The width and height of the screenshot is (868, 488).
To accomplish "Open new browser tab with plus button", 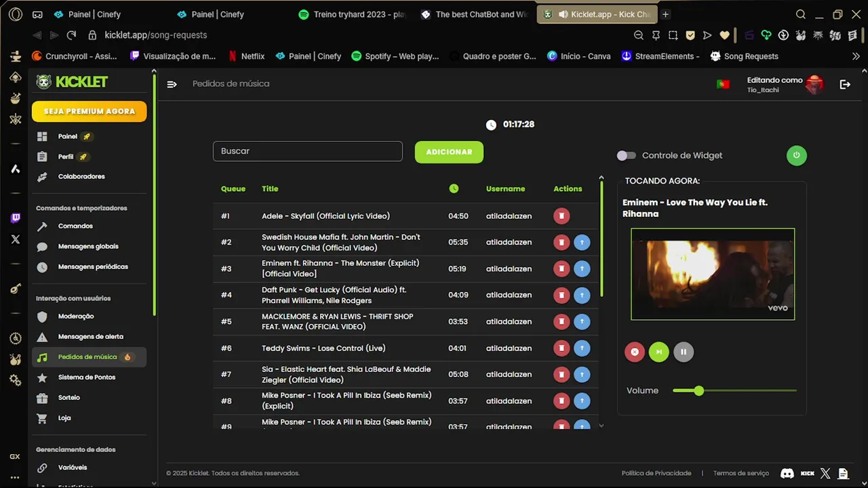I will pos(665,14).
